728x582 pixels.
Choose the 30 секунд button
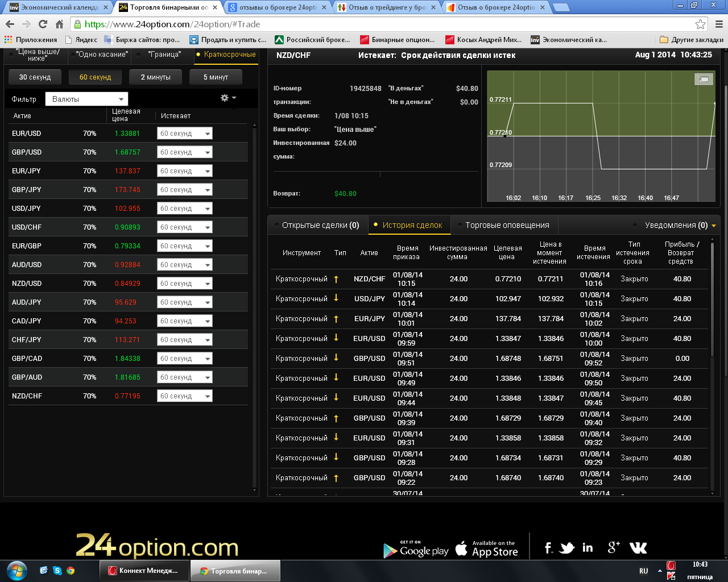point(35,77)
